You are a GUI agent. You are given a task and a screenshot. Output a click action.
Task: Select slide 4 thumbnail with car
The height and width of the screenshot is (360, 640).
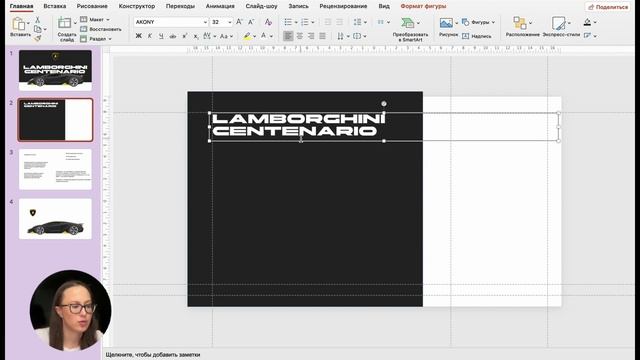coord(56,219)
